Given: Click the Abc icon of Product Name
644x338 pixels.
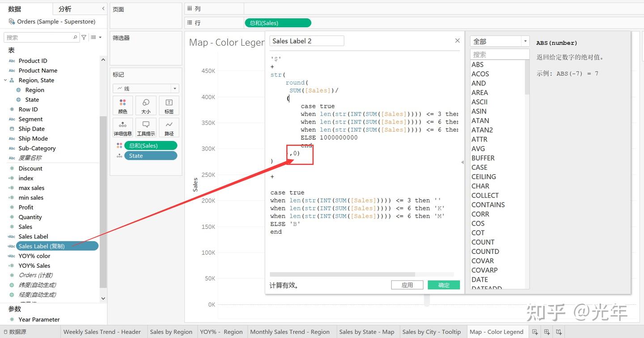Looking at the screenshot, I should coord(12,71).
